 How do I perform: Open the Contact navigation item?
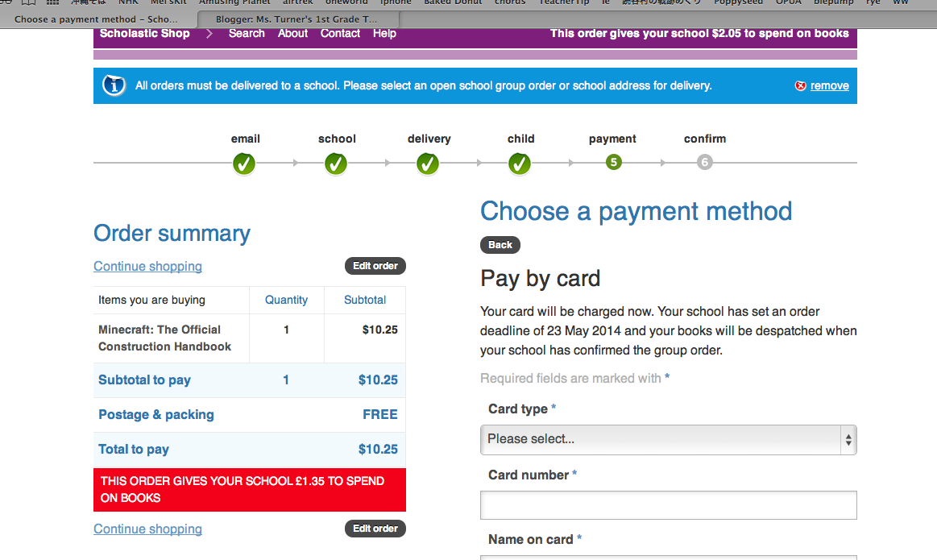click(x=340, y=34)
